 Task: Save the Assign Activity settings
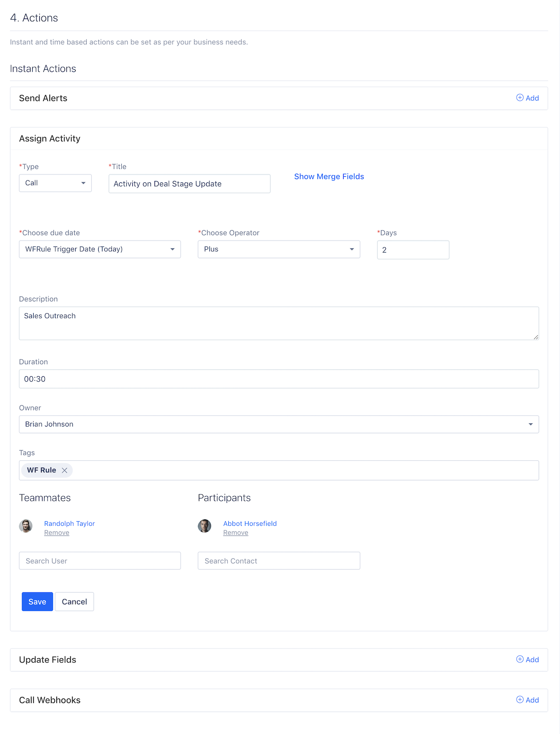[x=37, y=602]
